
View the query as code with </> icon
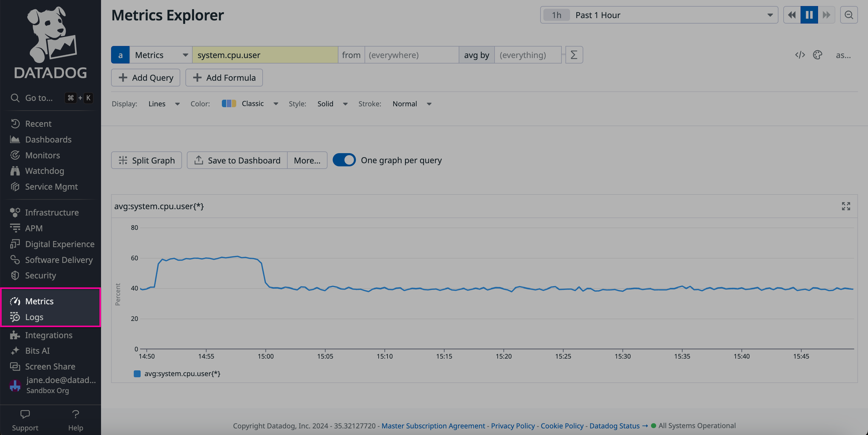tap(800, 55)
